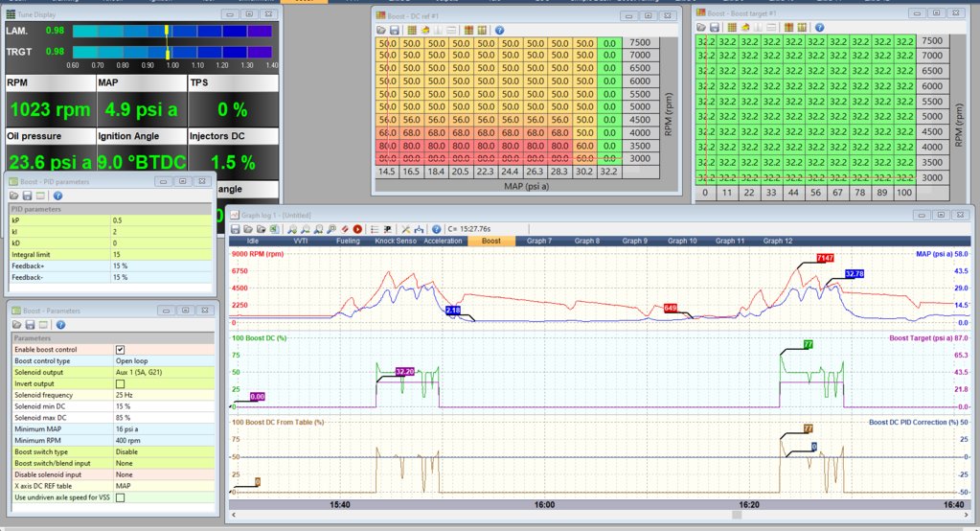
Task: Open the Boost control type value Open loop
Action: click(x=164, y=361)
